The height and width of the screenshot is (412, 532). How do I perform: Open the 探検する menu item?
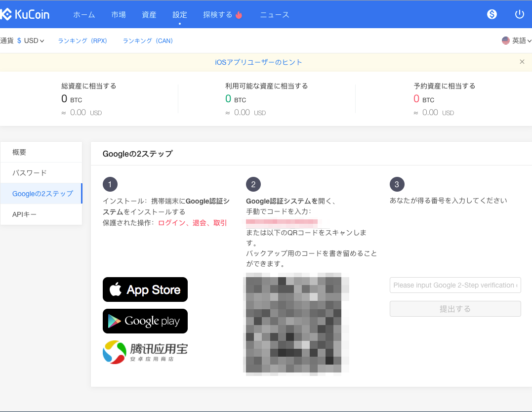point(217,15)
